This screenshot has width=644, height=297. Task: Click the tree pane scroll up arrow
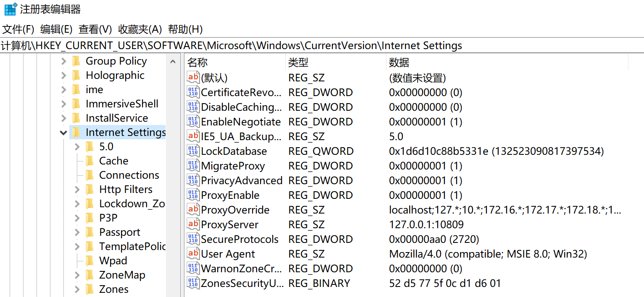173,62
